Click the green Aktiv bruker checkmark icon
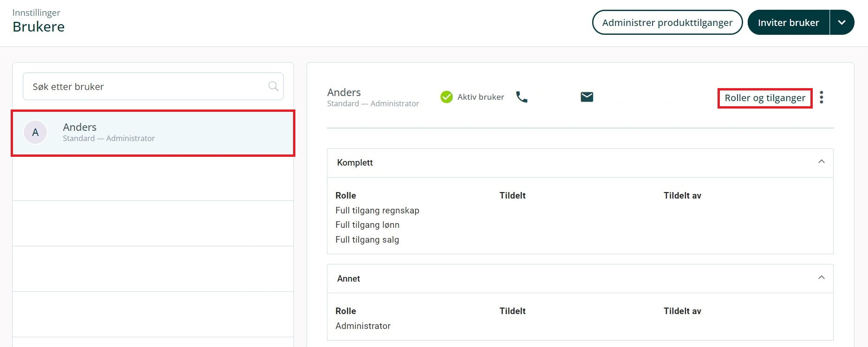 446,97
